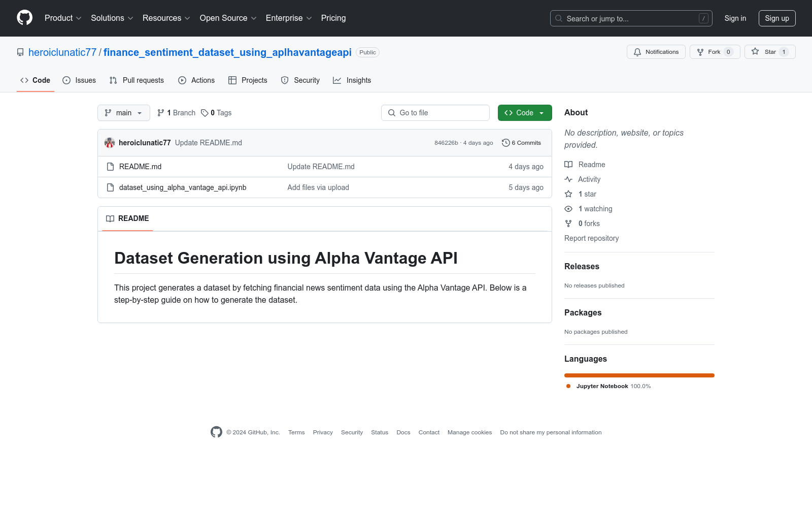Click the branch icon beside 1 Branch

click(161, 113)
